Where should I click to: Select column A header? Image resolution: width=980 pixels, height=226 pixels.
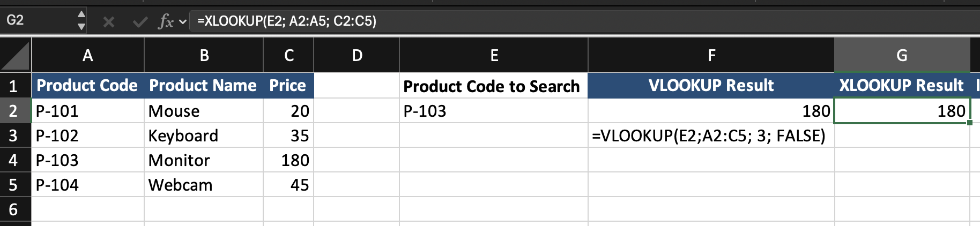pyautogui.click(x=88, y=55)
